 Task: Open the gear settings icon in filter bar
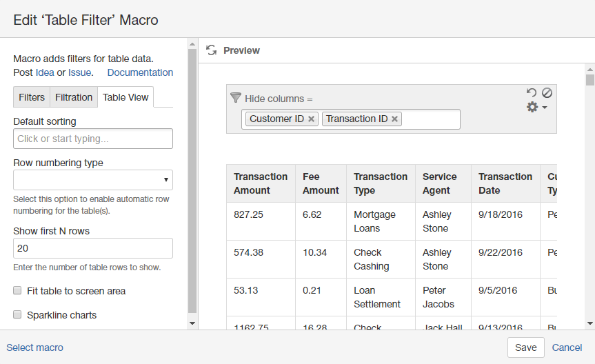[x=532, y=108]
